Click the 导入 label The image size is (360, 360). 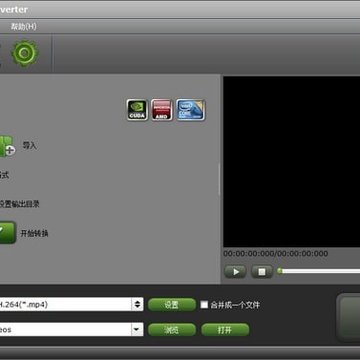coord(29,146)
